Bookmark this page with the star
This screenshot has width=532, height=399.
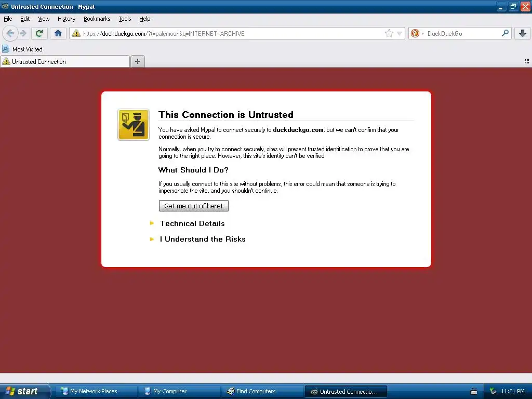pos(389,33)
